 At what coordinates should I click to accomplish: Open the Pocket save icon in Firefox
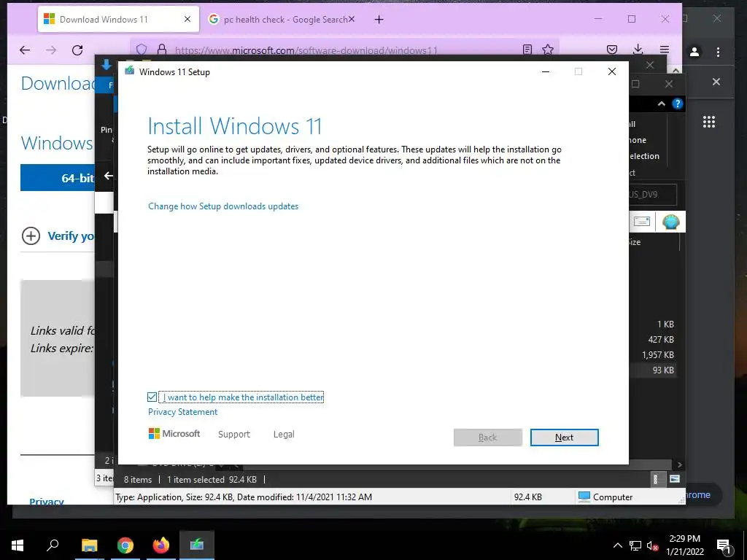click(x=612, y=50)
